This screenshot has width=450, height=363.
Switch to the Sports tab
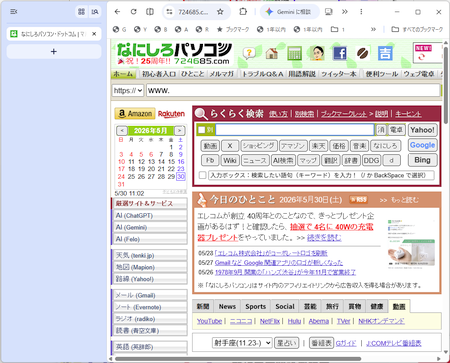pyautogui.click(x=256, y=306)
